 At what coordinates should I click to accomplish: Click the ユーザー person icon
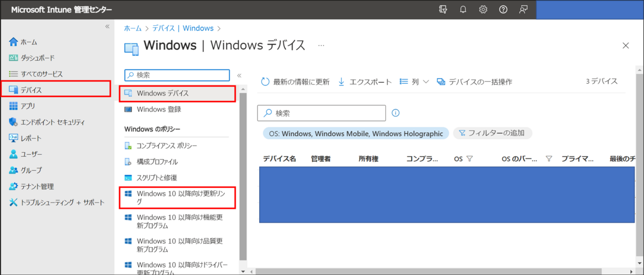(13, 154)
